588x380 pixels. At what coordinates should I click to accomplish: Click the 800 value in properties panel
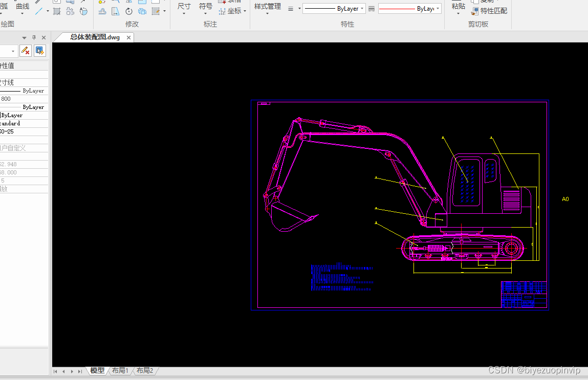[x=6, y=99]
